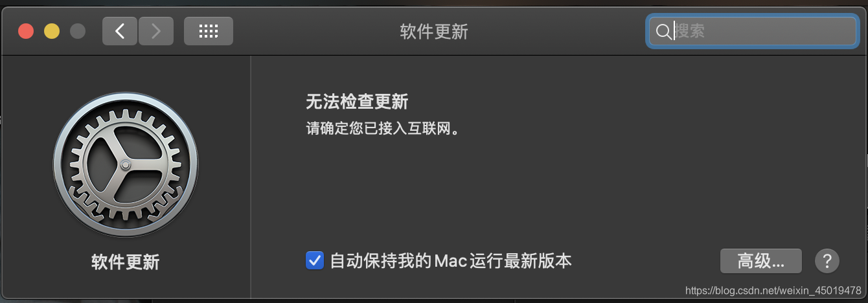Click the 软件更新 window title
The width and height of the screenshot is (868, 303).
coord(434,32)
